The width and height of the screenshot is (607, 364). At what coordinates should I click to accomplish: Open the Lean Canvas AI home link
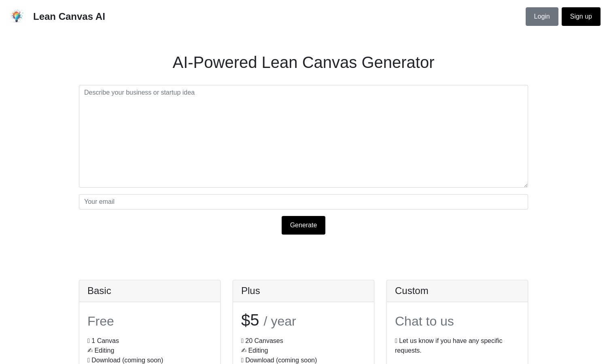pos(69,17)
